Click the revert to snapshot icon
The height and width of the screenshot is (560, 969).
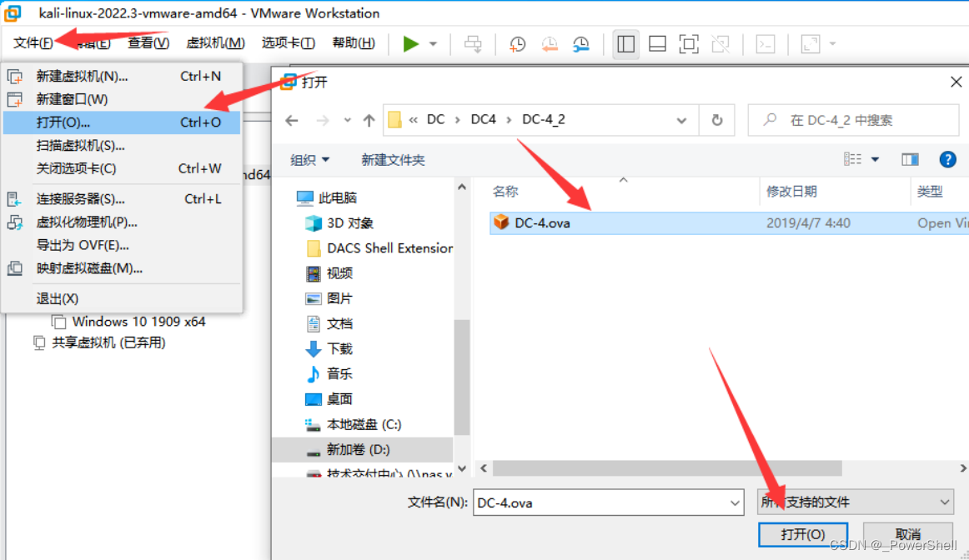click(x=550, y=44)
